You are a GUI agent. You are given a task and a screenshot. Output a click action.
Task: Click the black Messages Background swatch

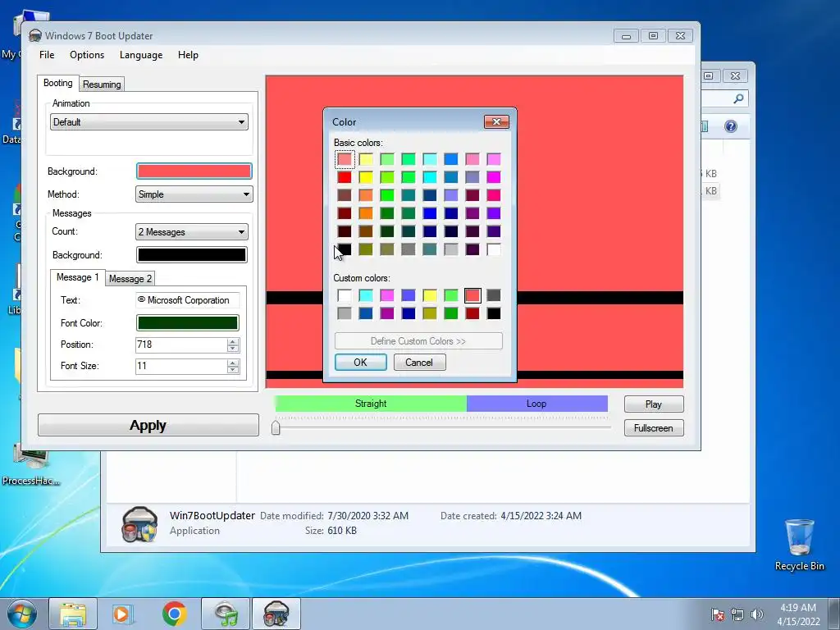[x=192, y=255]
